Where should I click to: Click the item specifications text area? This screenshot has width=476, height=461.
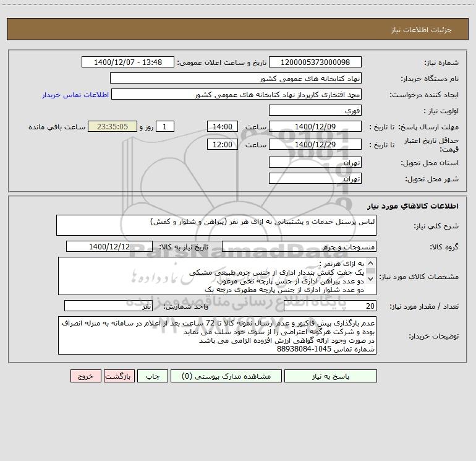point(217,276)
